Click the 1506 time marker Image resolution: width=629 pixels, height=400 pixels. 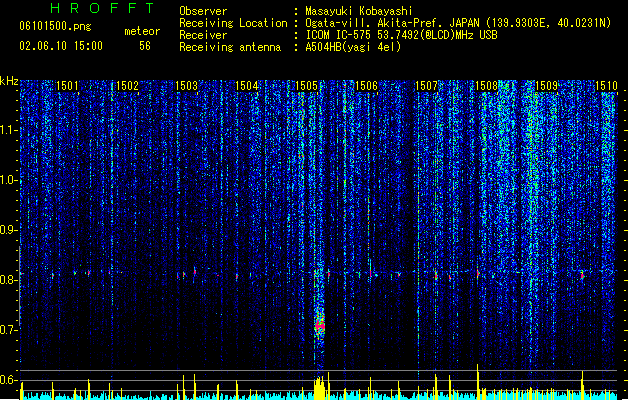tap(366, 86)
